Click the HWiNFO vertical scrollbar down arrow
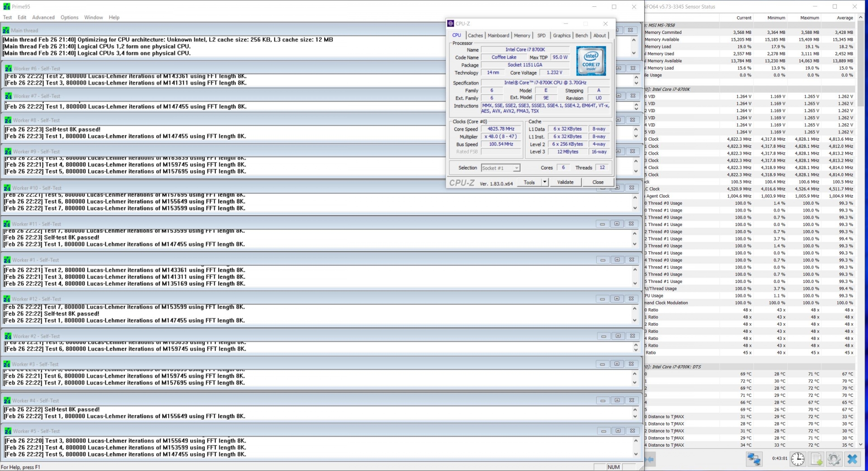 point(860,444)
